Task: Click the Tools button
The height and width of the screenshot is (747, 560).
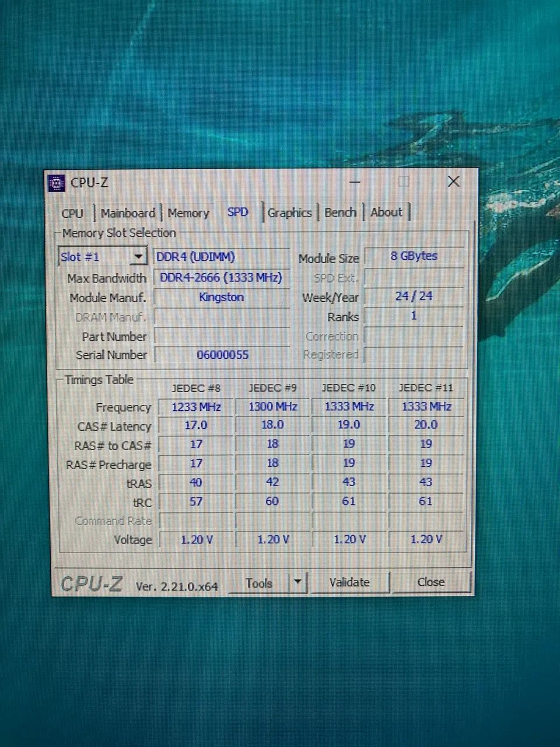Action: (x=259, y=583)
